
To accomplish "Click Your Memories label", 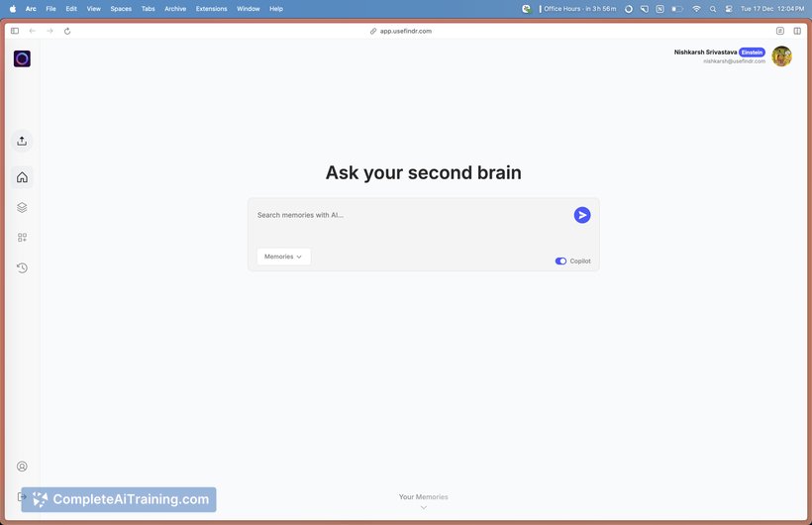I will pos(424,496).
